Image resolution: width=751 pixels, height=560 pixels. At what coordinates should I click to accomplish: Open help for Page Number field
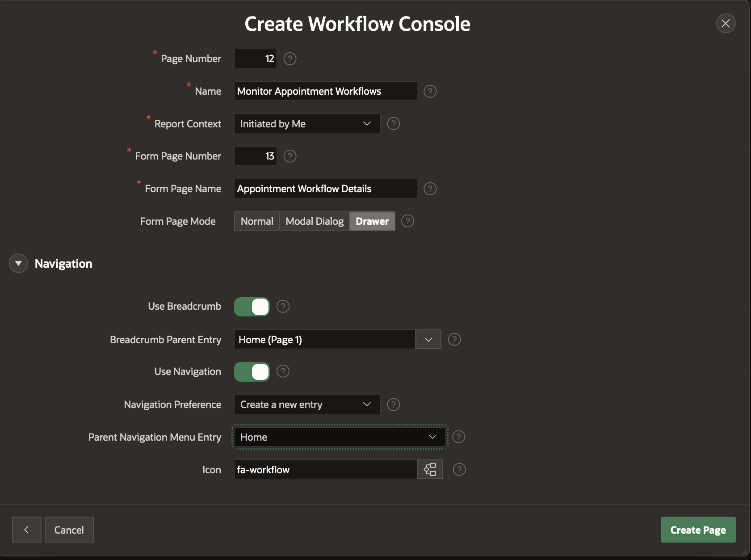click(x=290, y=59)
